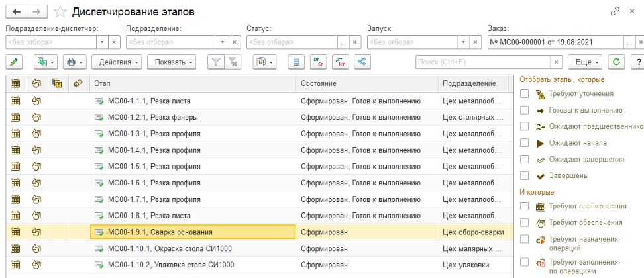Click supply icon in Сварка основания row
Viewport: 644px width, 278px height.
click(x=37, y=232)
